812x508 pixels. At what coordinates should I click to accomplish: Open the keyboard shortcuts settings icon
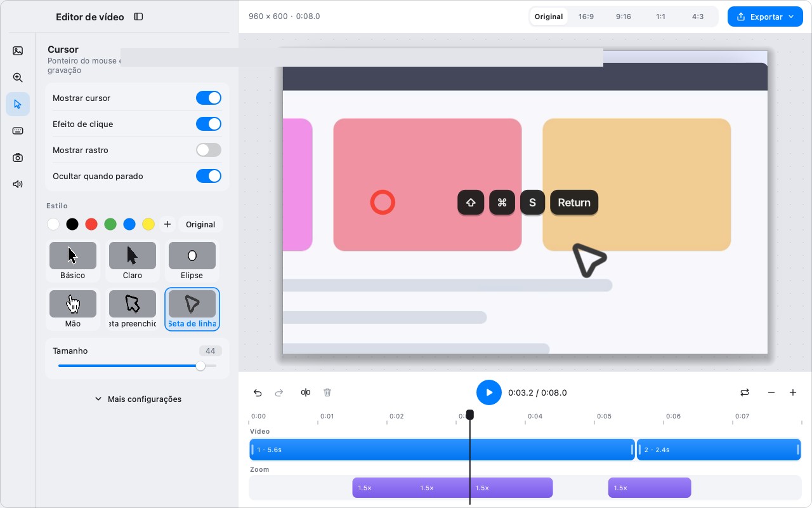pos(18,131)
